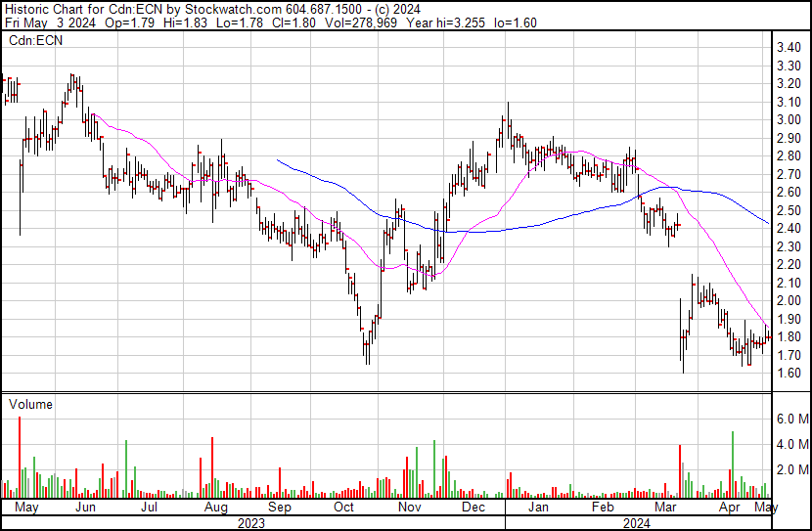812x531 pixels.
Task: Select the 3.40 price axis label
Action: [789, 48]
